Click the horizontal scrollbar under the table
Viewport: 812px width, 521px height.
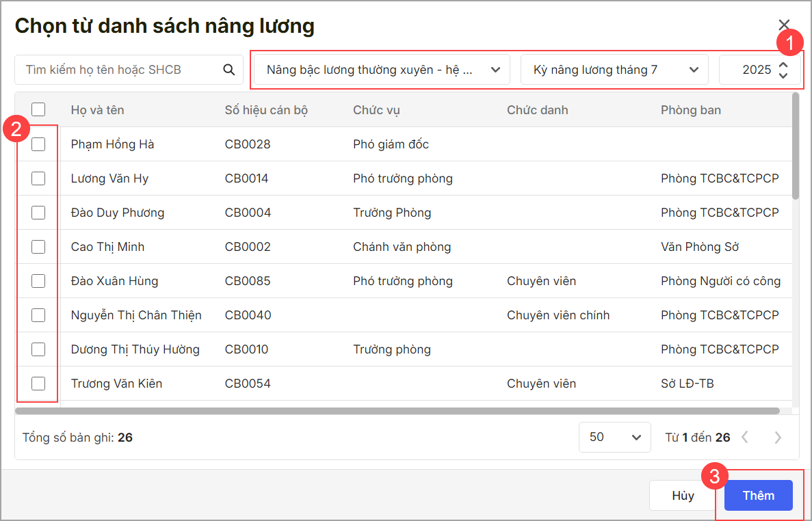[x=397, y=411]
